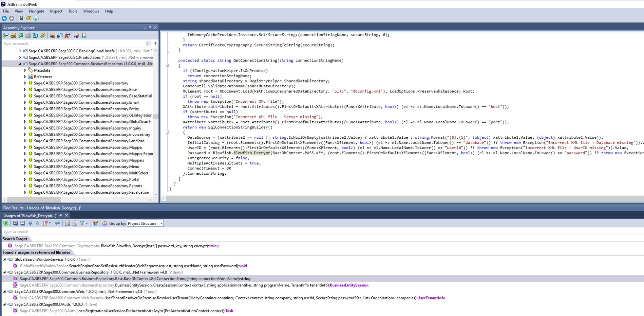This screenshot has height=316, width=644.
Task: Toggle pin beside Assembly Explorer search box
Action: (155, 44)
